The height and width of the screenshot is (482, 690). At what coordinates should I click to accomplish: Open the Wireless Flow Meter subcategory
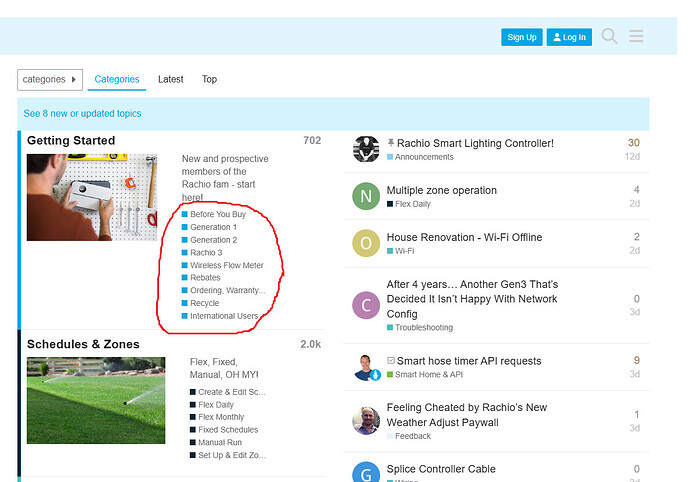(227, 265)
